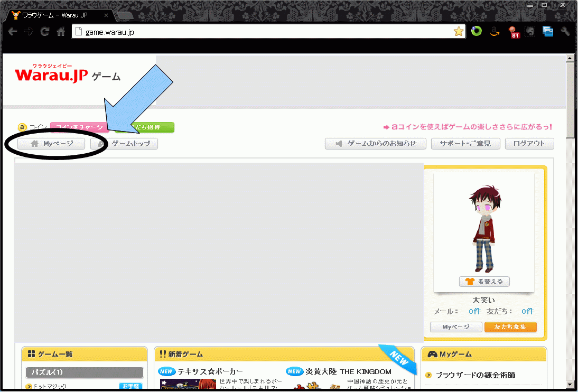The width and height of the screenshot is (578, 392).
Task: Bookmark this page with the star icon
Action: [459, 32]
